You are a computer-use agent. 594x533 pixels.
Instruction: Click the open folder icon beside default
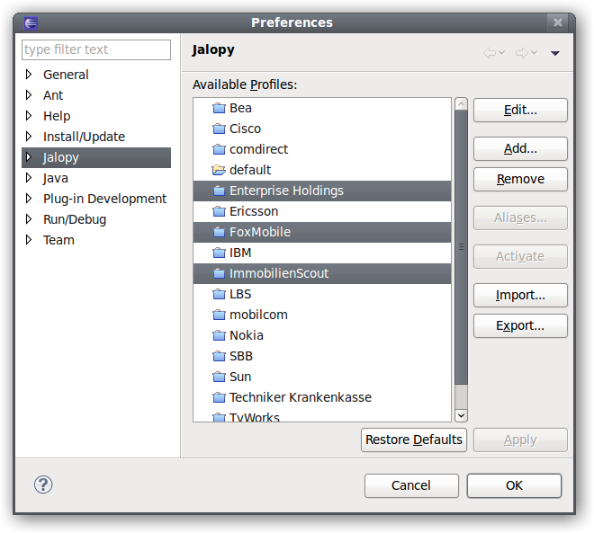[x=219, y=170]
